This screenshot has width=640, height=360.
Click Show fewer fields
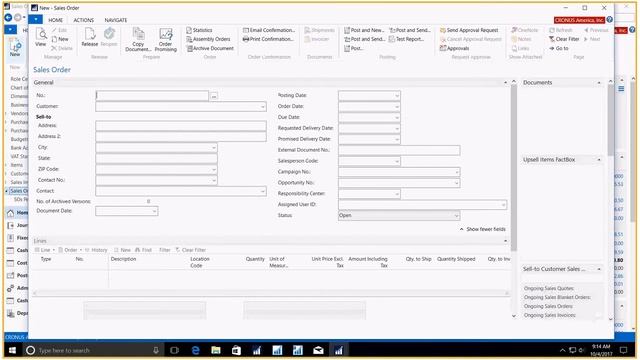pos(482,229)
